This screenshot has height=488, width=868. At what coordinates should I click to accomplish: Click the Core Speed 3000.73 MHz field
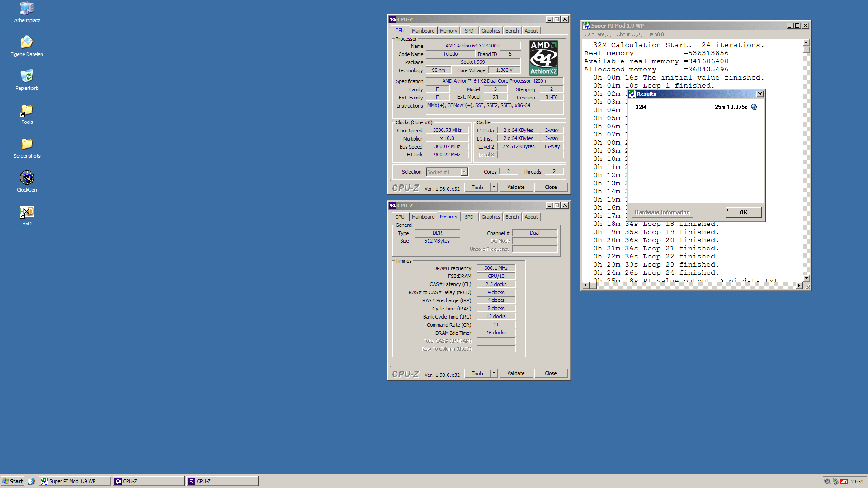(447, 130)
